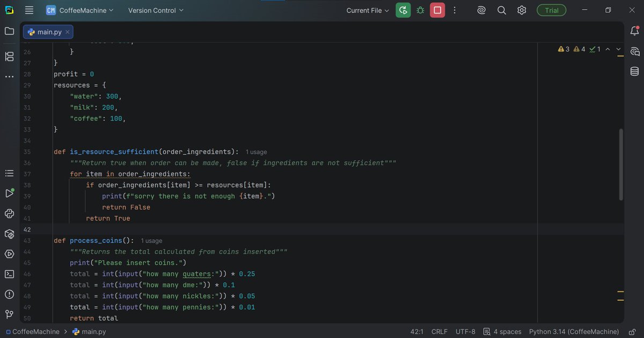
Task: Open the AI Chat tool window
Action: [634, 52]
